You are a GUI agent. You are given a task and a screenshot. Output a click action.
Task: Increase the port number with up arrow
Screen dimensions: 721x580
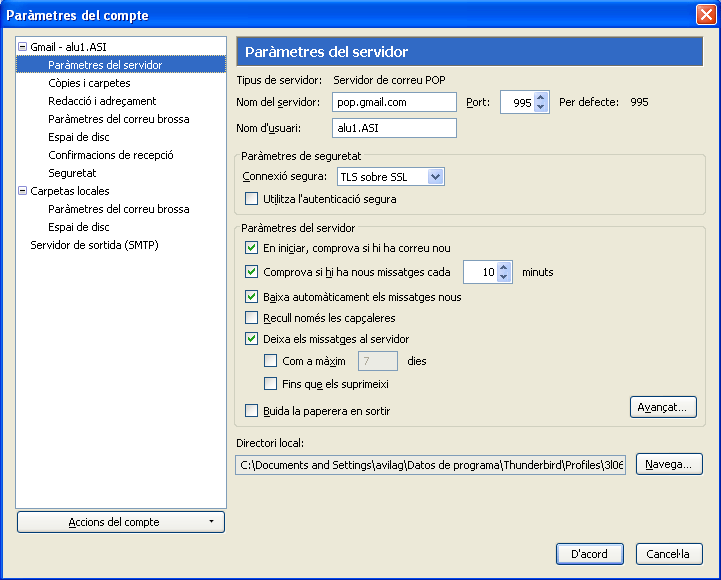pyautogui.click(x=541, y=97)
